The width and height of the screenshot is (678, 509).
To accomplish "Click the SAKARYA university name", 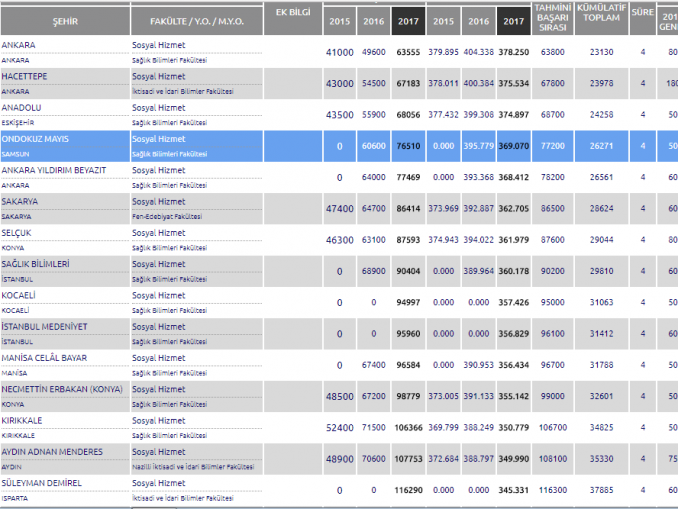I will pos(22,202).
